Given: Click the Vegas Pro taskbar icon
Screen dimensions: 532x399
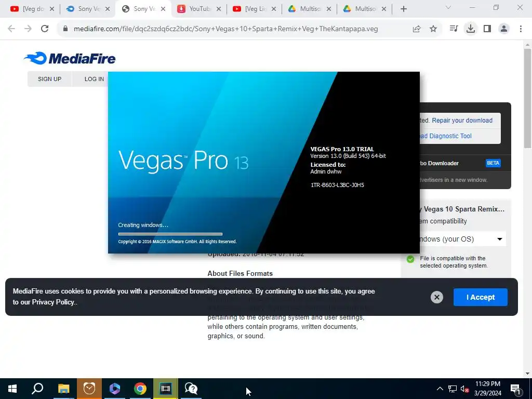Looking at the screenshot, I should 165,389.
